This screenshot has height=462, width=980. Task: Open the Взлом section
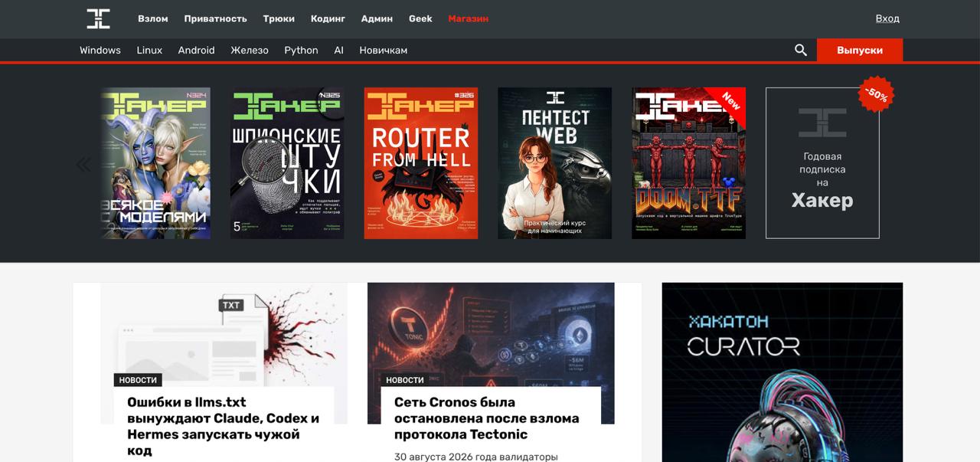(x=153, y=18)
